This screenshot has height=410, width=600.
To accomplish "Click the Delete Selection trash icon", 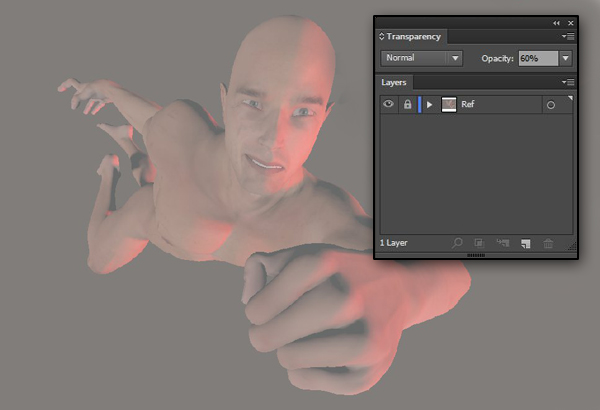I will pyautogui.click(x=548, y=243).
